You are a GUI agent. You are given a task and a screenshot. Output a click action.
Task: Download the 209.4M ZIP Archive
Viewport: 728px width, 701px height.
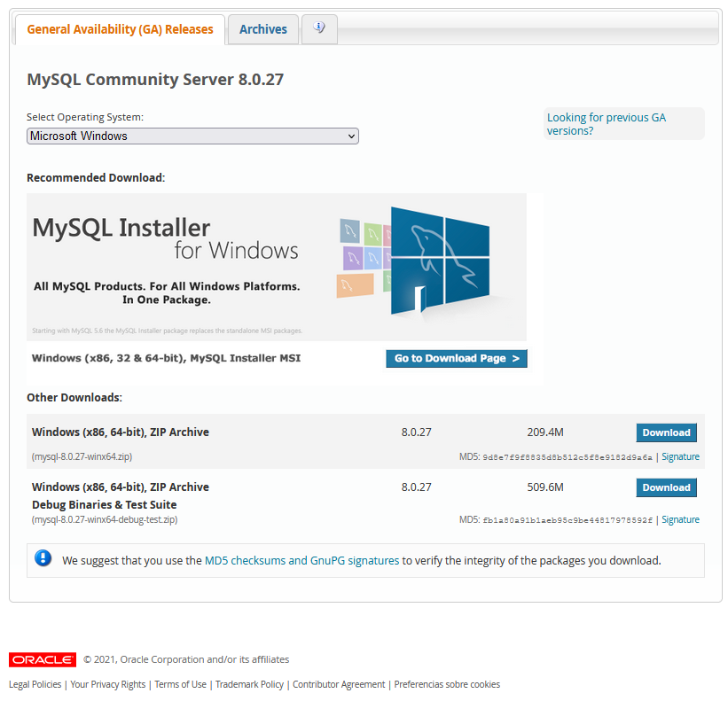666,432
